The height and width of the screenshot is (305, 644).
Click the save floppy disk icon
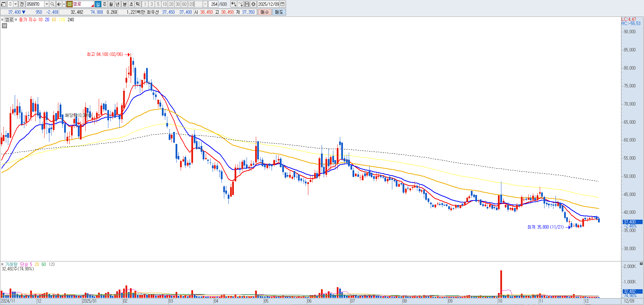[247, 4]
